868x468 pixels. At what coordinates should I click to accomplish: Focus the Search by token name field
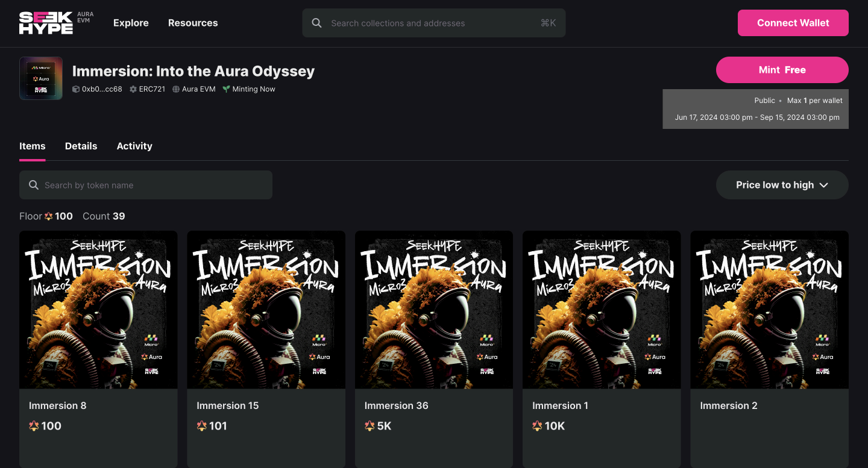[x=146, y=185]
